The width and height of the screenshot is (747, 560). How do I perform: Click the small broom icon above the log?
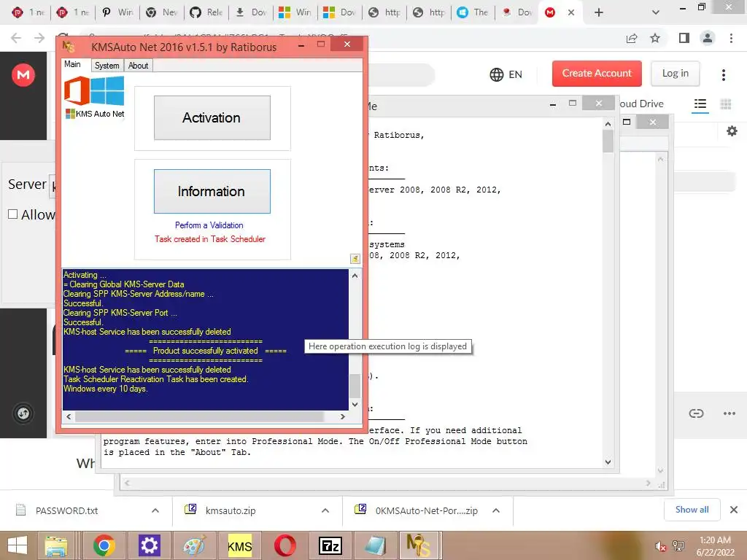coord(355,259)
